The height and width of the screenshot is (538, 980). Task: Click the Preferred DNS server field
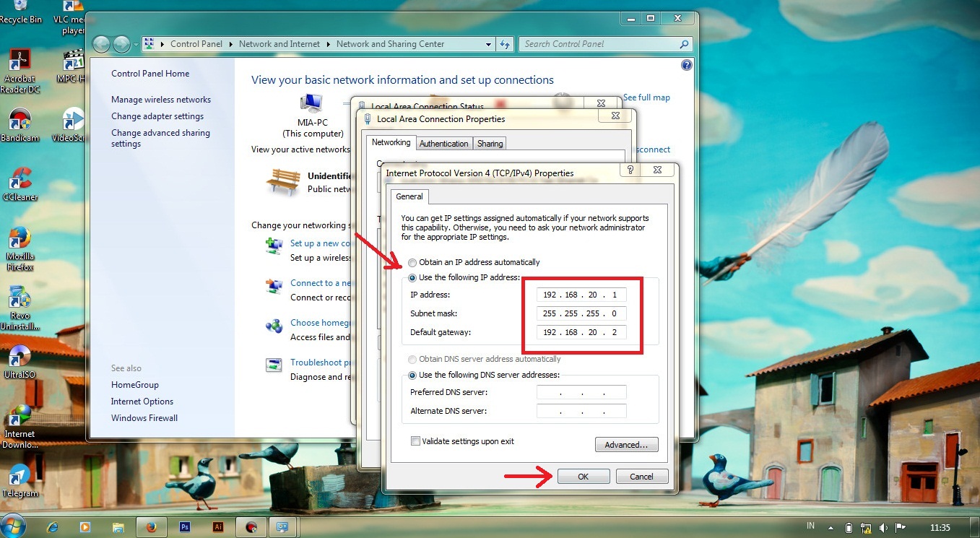tap(581, 392)
